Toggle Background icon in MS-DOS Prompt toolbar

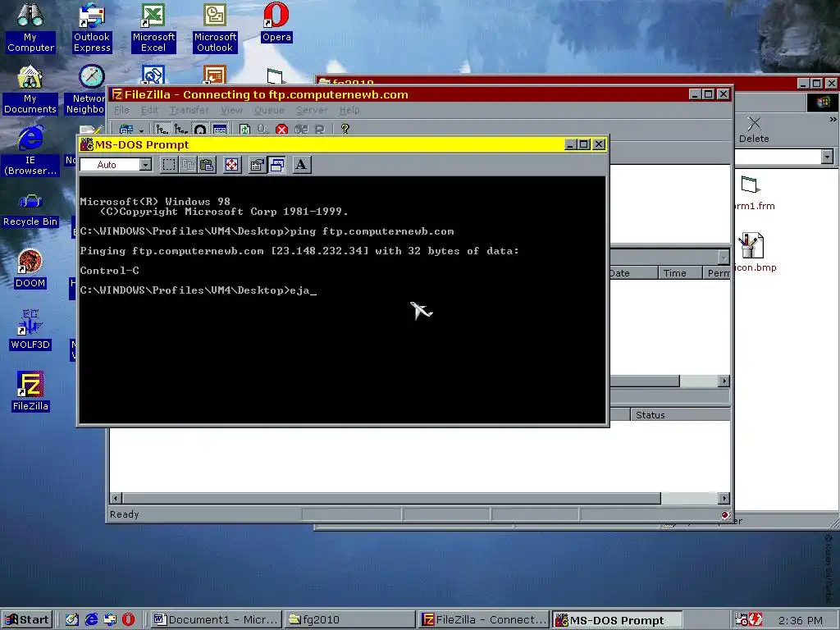pos(276,164)
